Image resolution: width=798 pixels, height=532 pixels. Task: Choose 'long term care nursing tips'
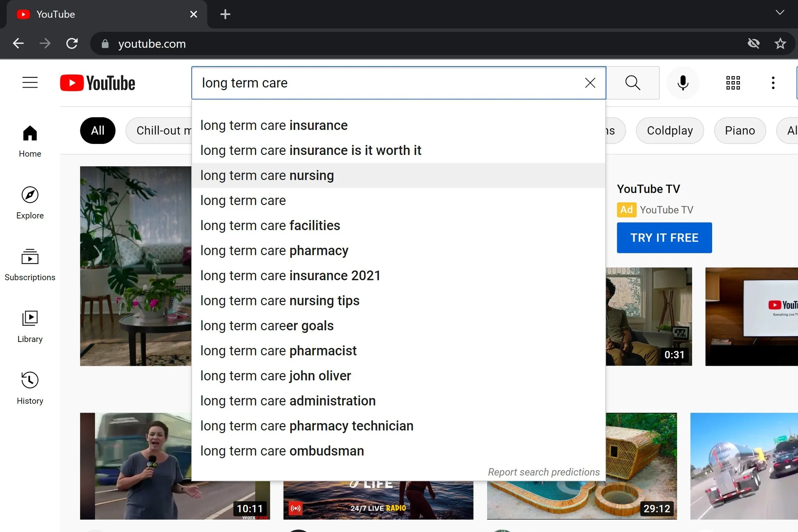point(398,300)
